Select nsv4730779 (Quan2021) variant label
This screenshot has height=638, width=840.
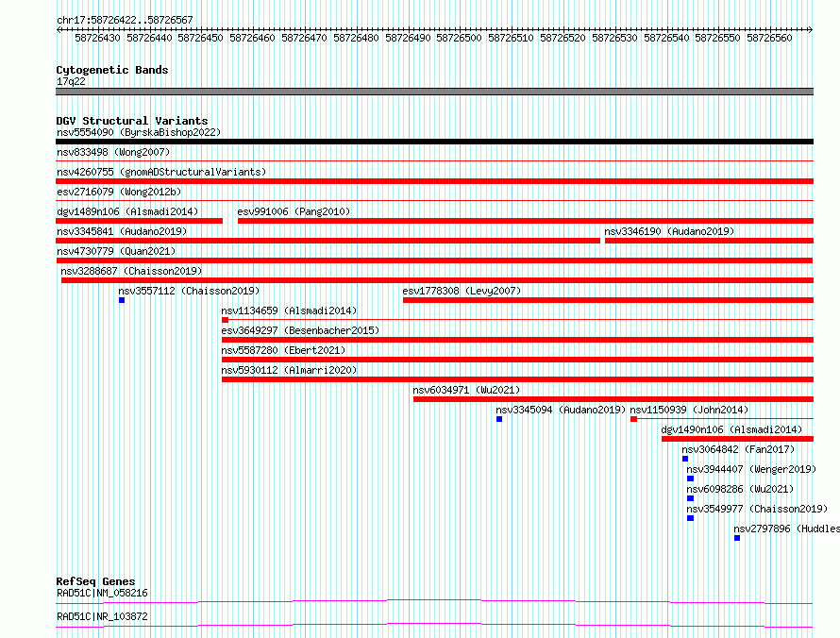[x=116, y=251]
